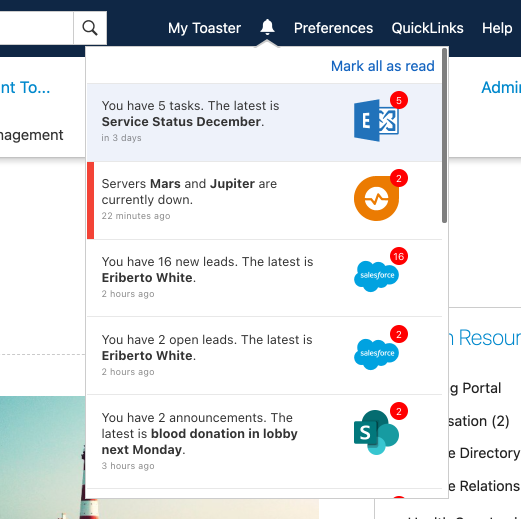Click the Salesforce icon for open leads
Screen dimensions: 521x519
pos(376,354)
